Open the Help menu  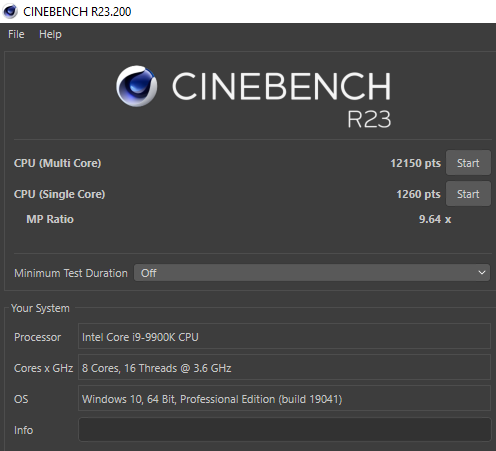point(50,34)
